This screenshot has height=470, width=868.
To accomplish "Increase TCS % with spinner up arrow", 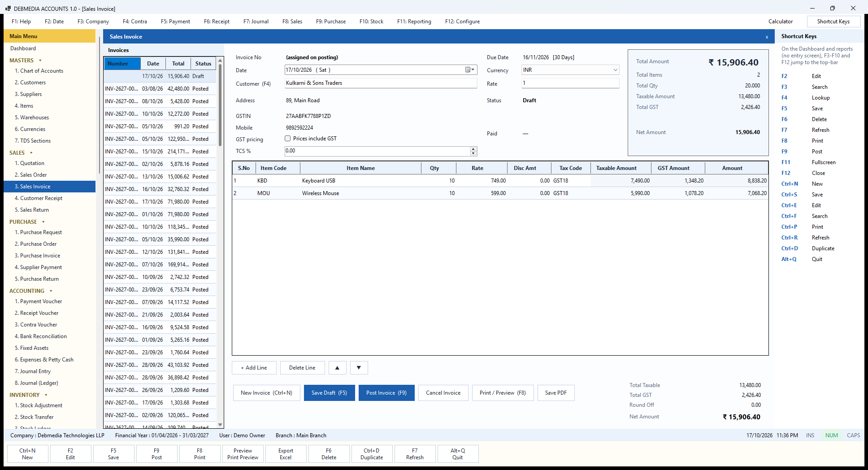I will [x=473, y=149].
